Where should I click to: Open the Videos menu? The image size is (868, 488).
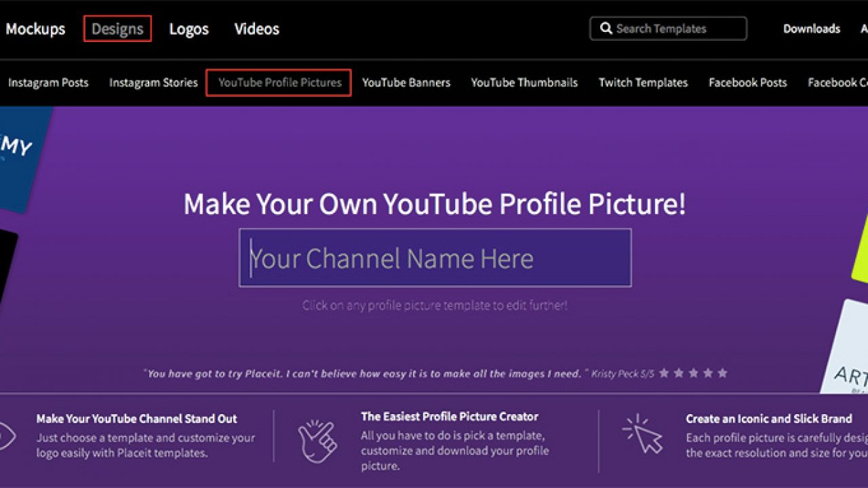pyautogui.click(x=256, y=29)
